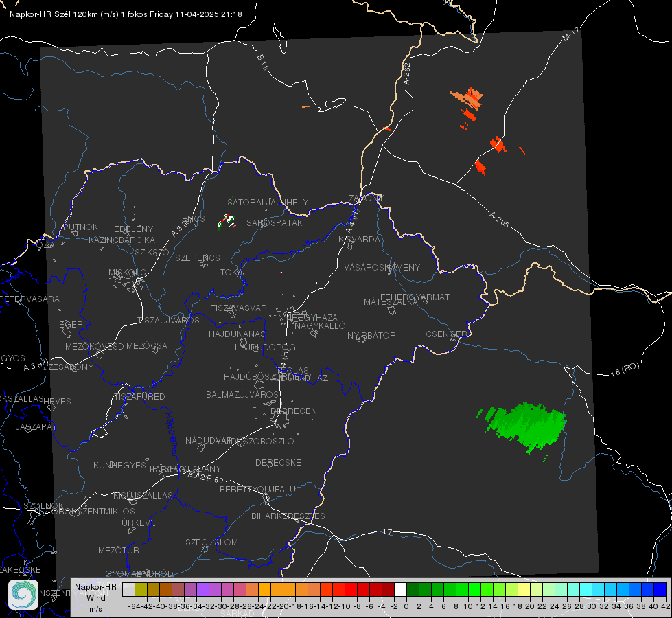
Task: Click the ZÁHONY town label
Action: (366, 198)
